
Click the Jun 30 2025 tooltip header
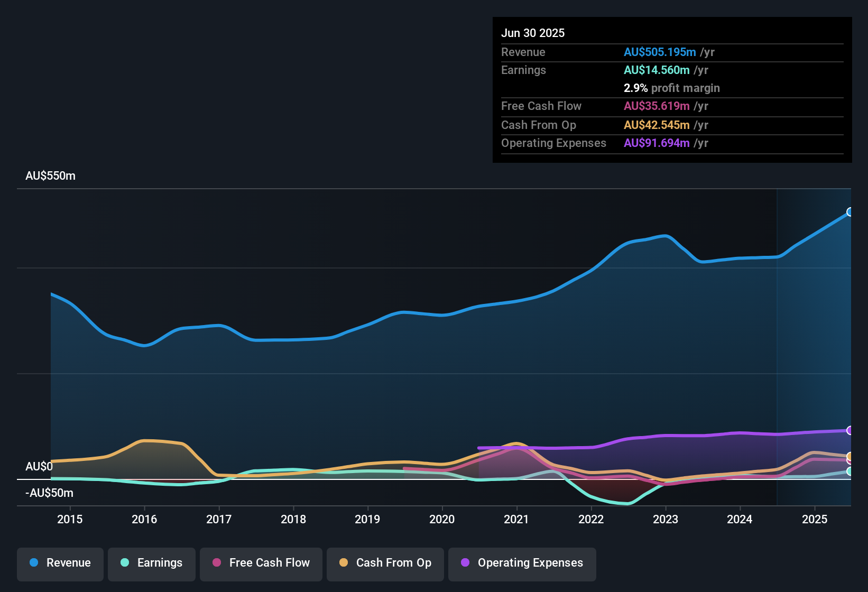tap(533, 33)
